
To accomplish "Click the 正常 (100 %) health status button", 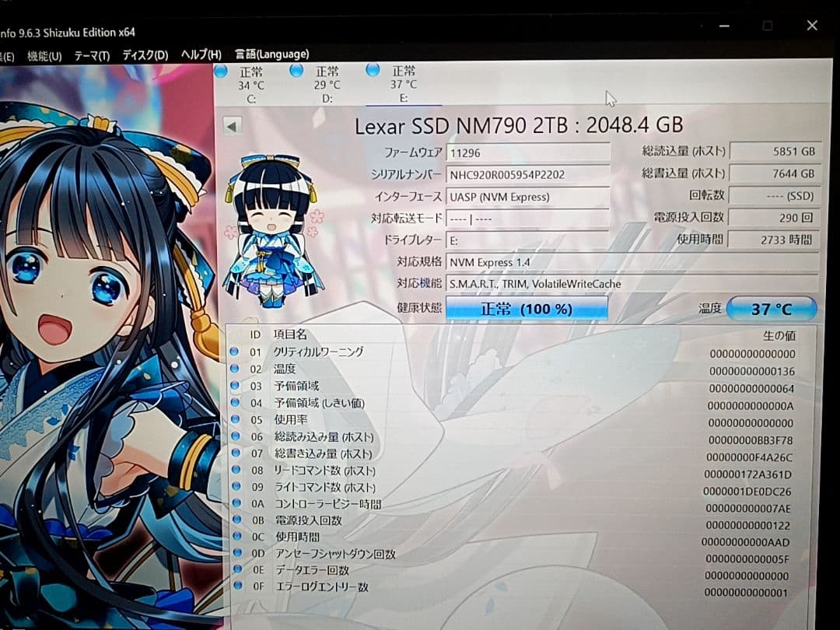I will pyautogui.click(x=527, y=309).
